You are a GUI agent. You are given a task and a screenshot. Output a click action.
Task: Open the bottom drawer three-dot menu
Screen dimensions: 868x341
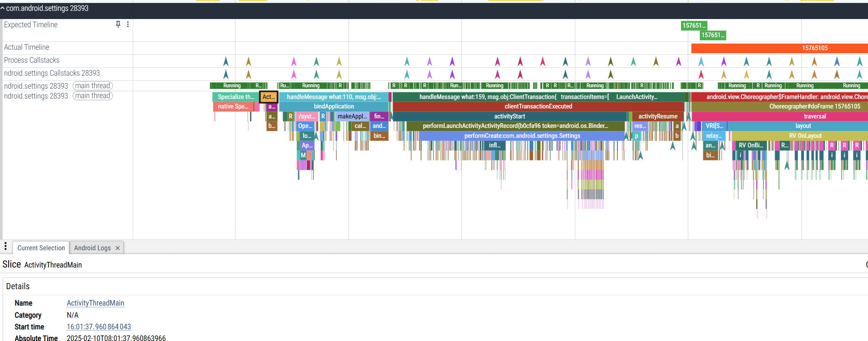tap(6, 246)
